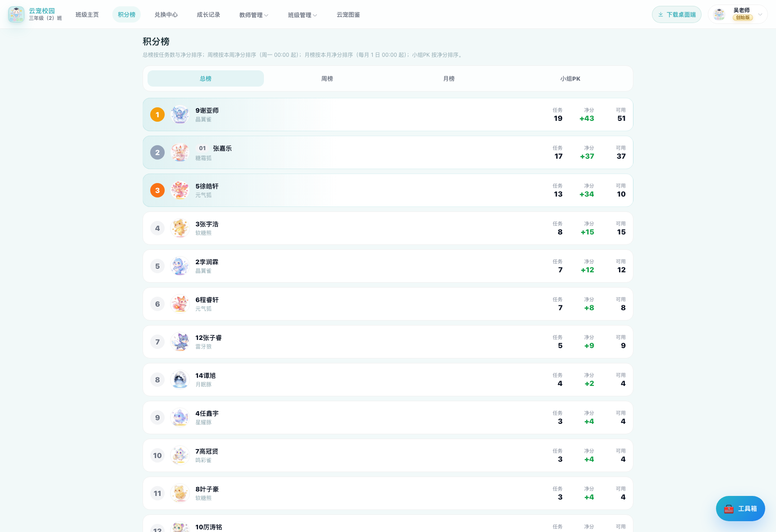
Task: Click the student name 14谭旭
Action: point(206,376)
